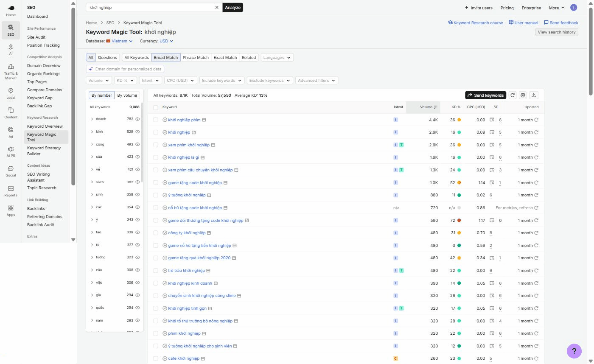This screenshot has height=364, width=594.
Task: Toggle eye icon for doanh group
Action: coord(137,119)
